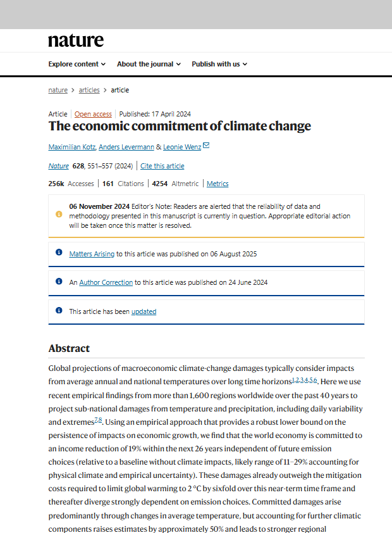Click info icon beside 'This article has been updated'
392x533 pixels.
59,311
